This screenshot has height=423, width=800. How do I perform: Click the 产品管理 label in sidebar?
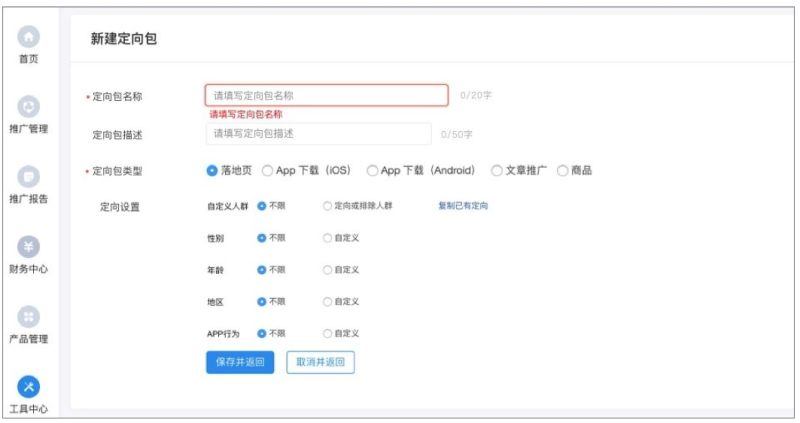click(x=29, y=339)
